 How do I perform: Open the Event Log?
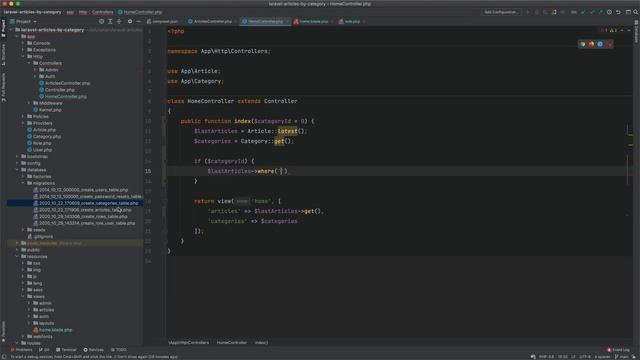[618, 350]
